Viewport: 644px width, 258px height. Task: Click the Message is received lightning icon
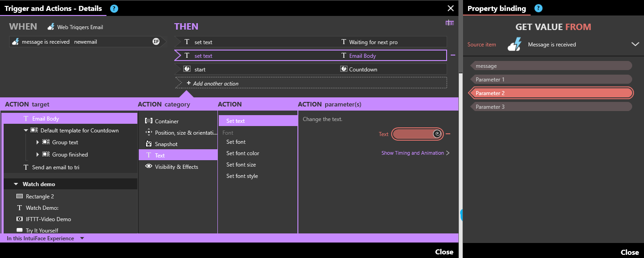point(514,44)
